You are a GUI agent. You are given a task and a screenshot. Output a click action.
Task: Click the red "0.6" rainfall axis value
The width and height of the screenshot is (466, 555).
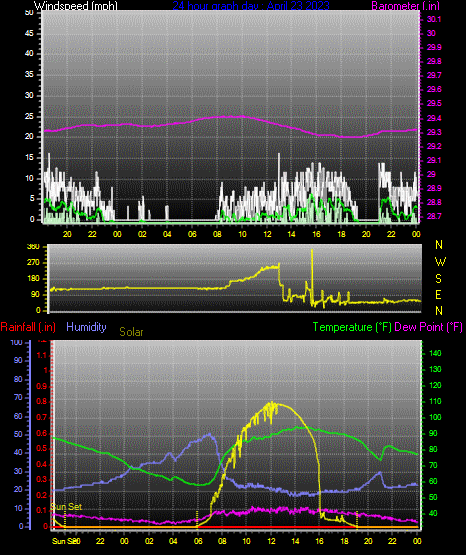[42, 433]
